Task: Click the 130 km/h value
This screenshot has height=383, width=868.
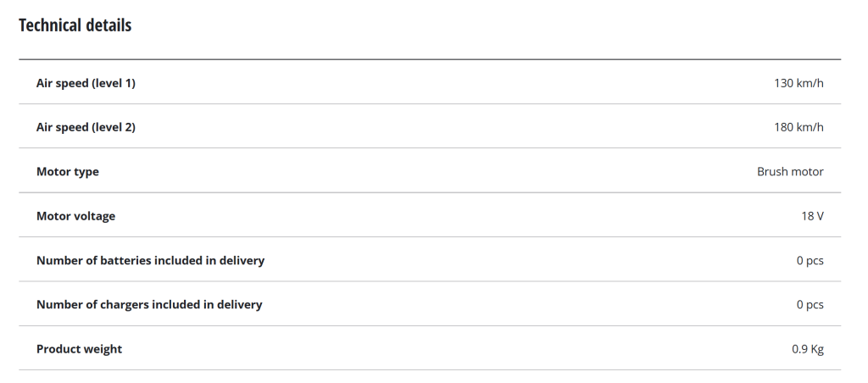Action: 798,83
